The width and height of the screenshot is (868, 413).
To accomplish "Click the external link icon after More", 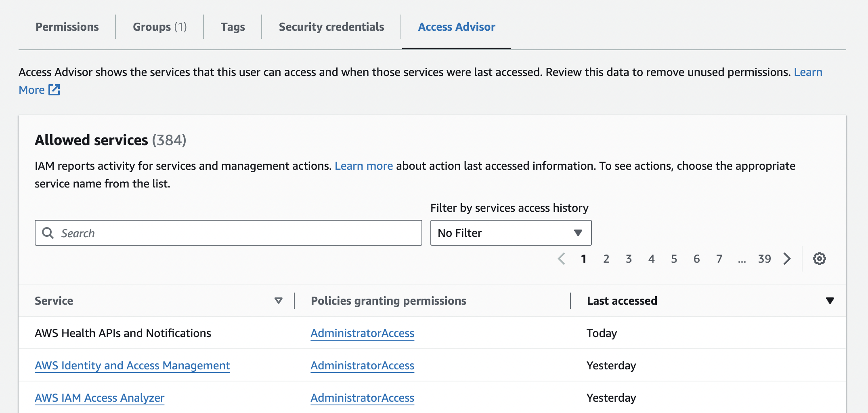I will tap(54, 90).
